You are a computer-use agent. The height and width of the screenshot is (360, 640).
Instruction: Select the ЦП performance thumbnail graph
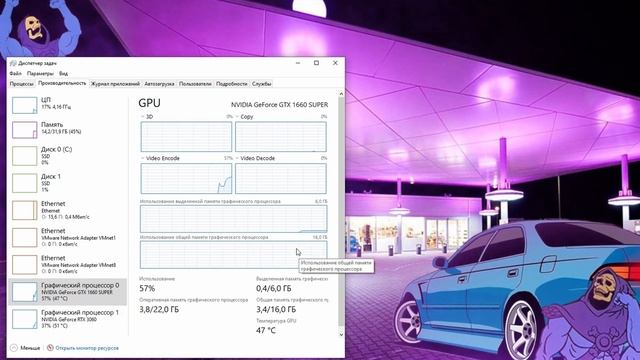point(24,105)
